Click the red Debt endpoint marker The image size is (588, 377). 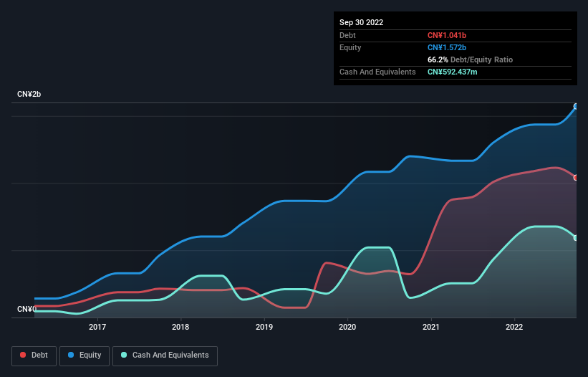click(576, 178)
